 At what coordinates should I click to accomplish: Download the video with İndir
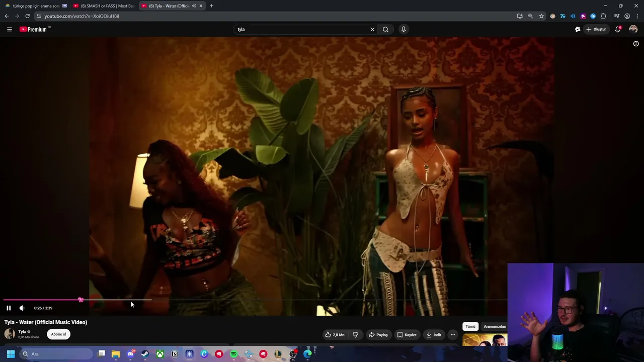coord(434,335)
